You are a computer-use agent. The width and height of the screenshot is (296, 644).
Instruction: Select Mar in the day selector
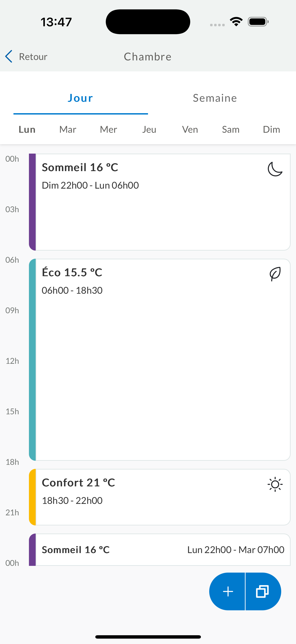click(68, 130)
